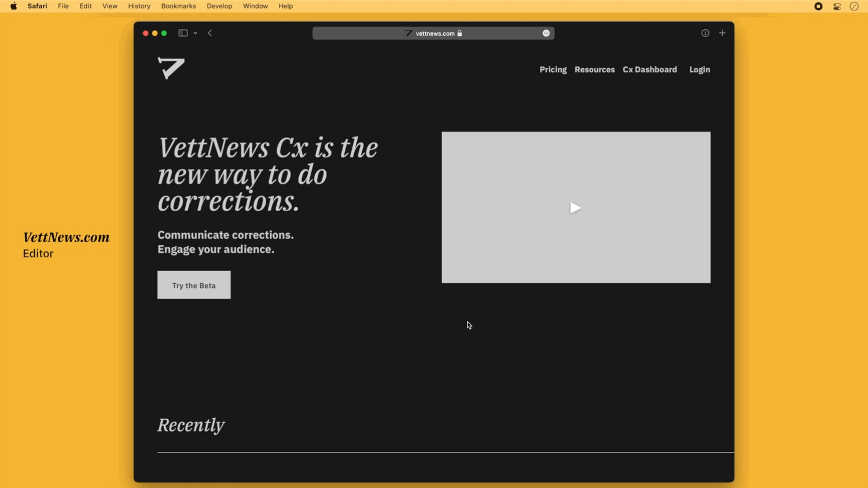Viewport: 868px width, 488px height.
Task: Click the headline 'VettNews Cx is the new way'
Action: click(x=268, y=174)
